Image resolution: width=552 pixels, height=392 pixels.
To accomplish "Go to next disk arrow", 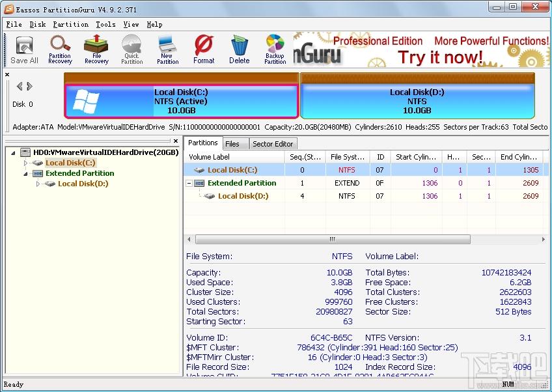I will tap(29, 86).
